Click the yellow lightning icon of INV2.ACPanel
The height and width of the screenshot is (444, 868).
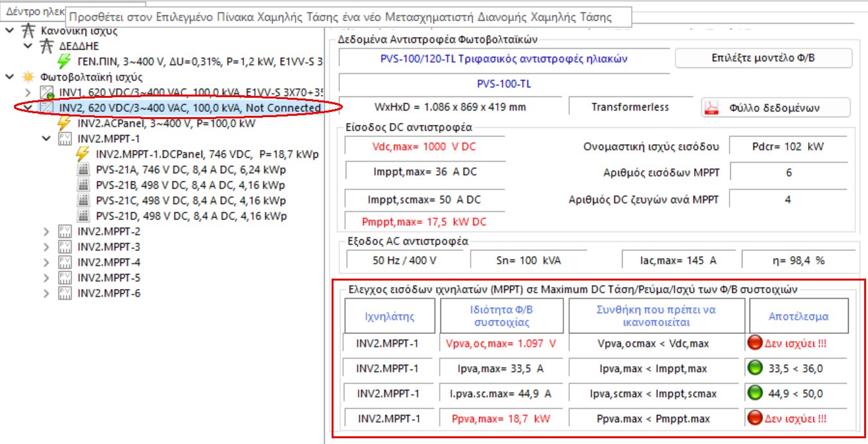click(64, 124)
